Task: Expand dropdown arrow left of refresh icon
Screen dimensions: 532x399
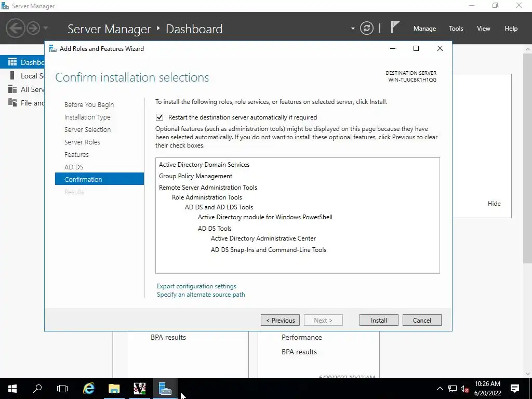Action: [x=353, y=29]
